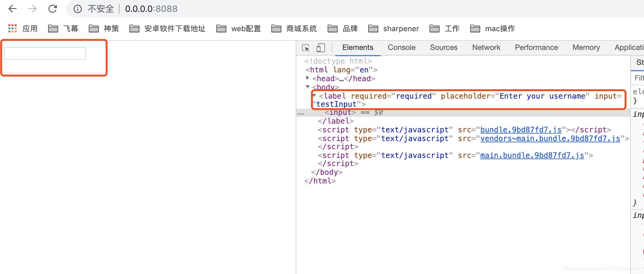Click the testInput attribute value
Image resolution: width=644 pixels, height=274 pixels.
coord(337,104)
